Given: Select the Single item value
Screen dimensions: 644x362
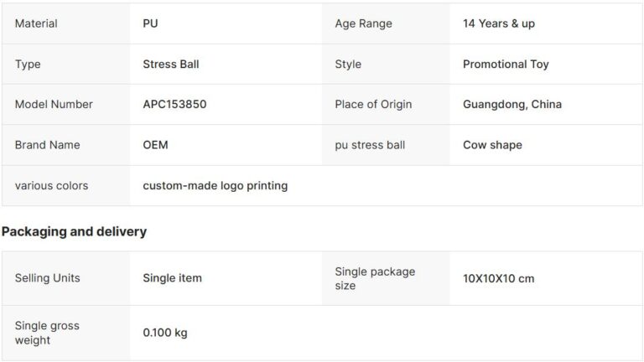Looking at the screenshot, I should click(x=172, y=278).
